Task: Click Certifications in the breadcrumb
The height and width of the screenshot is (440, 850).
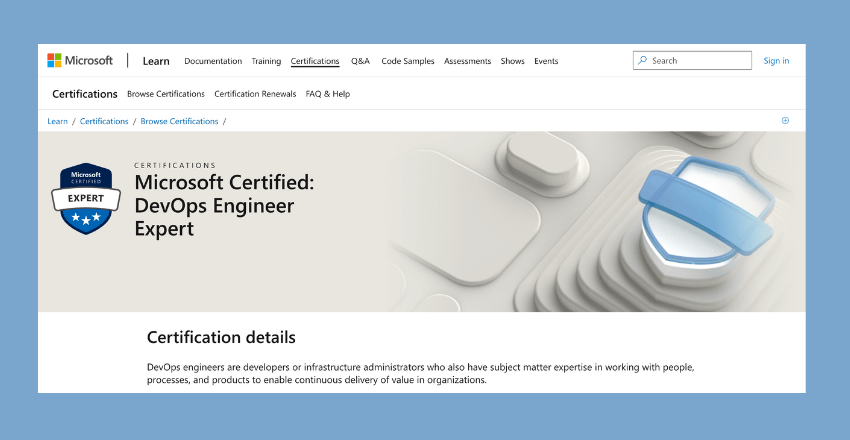Action: click(104, 121)
